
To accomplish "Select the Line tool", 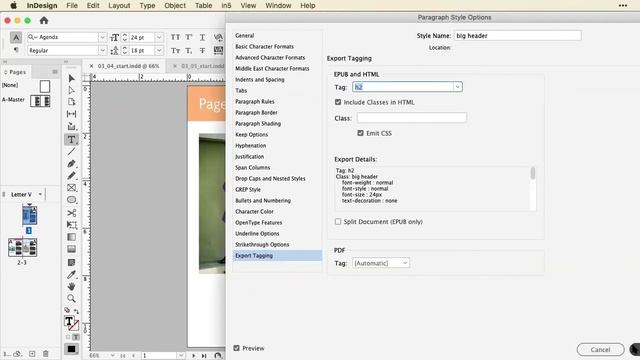I will pos(71,151).
